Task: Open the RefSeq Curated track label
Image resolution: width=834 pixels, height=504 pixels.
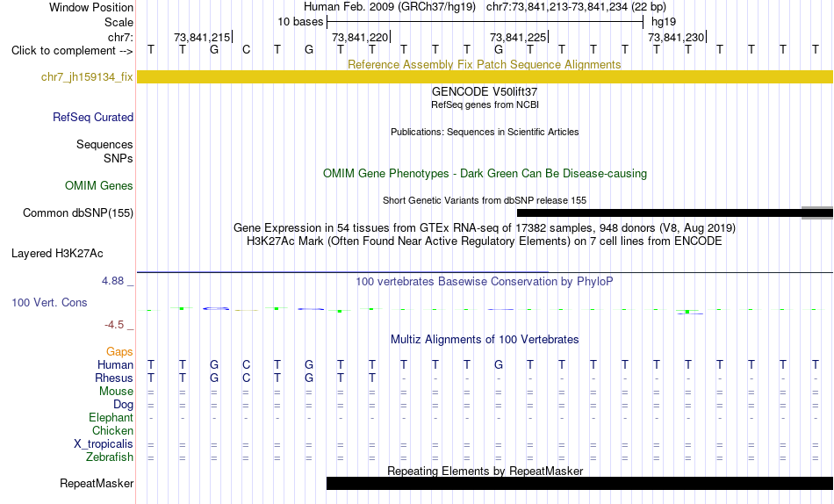Action: (x=93, y=117)
